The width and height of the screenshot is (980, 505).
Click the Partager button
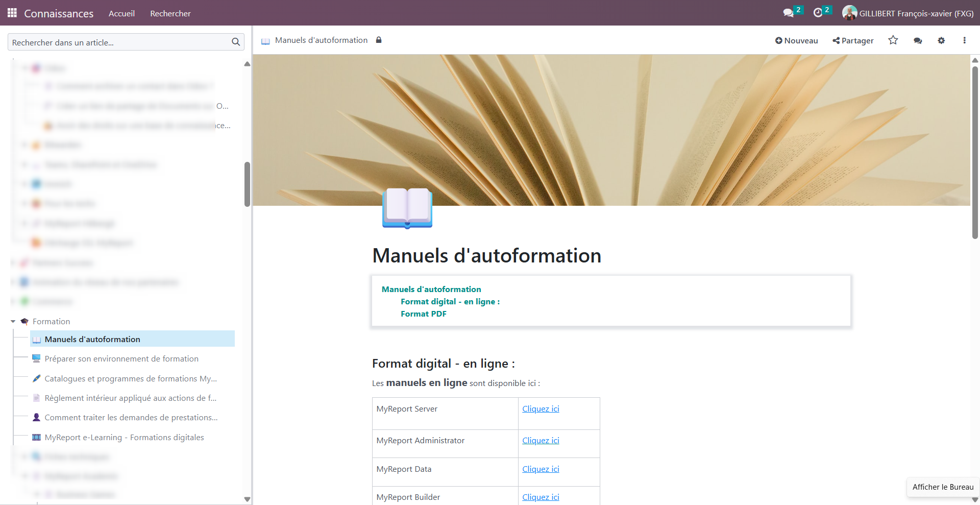[x=853, y=41]
